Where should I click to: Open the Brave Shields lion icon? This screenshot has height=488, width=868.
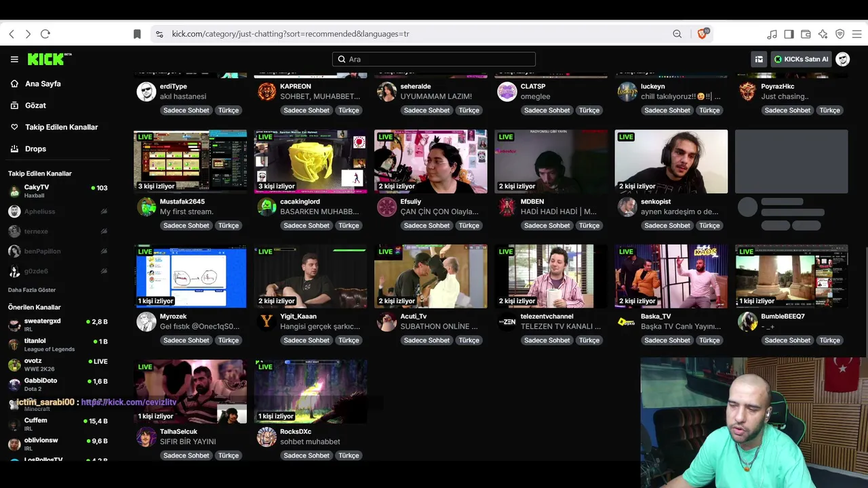point(702,34)
